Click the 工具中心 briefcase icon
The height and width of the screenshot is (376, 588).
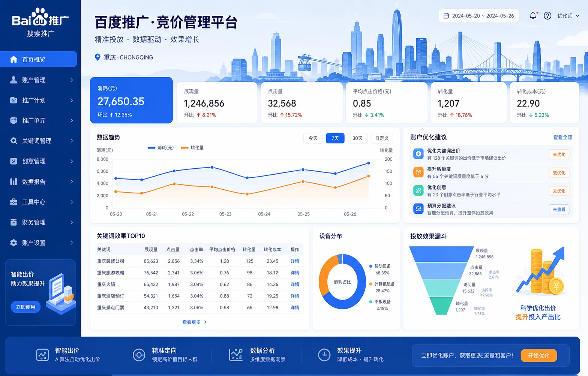pyautogui.click(x=13, y=202)
